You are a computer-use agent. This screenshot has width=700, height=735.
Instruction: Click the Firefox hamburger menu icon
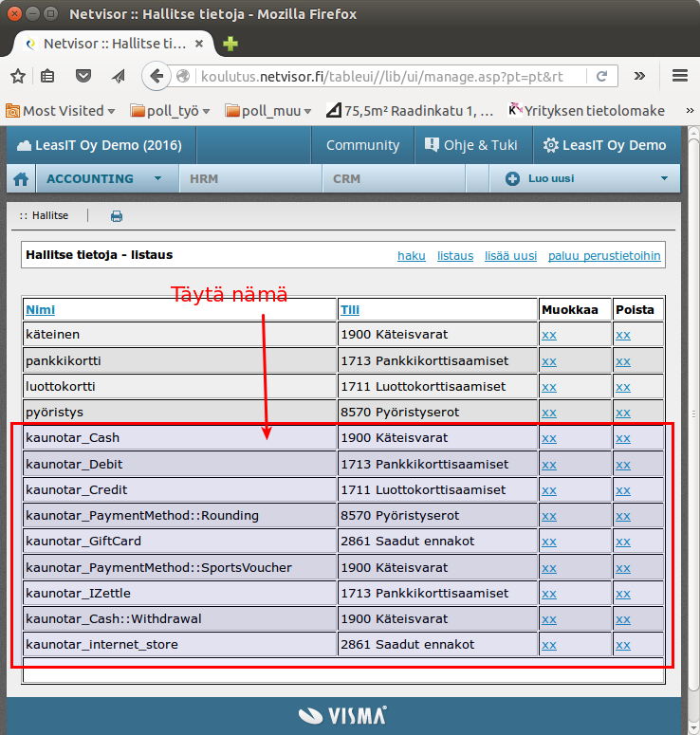coord(679,76)
